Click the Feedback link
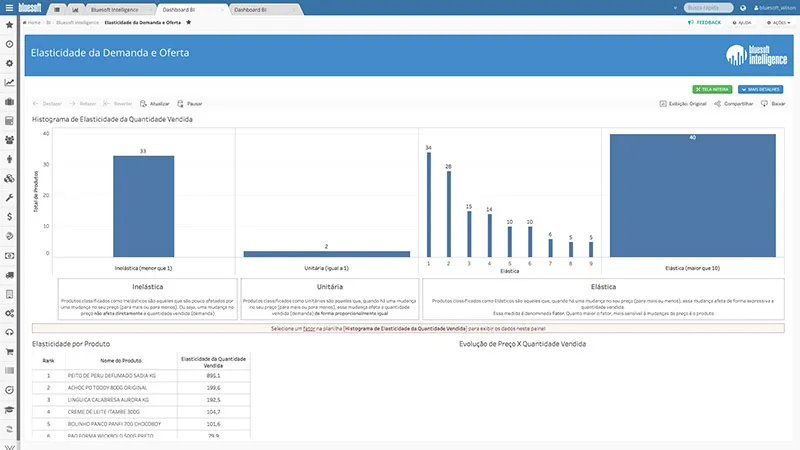Screen dimensions: 800x450 tap(704, 21)
